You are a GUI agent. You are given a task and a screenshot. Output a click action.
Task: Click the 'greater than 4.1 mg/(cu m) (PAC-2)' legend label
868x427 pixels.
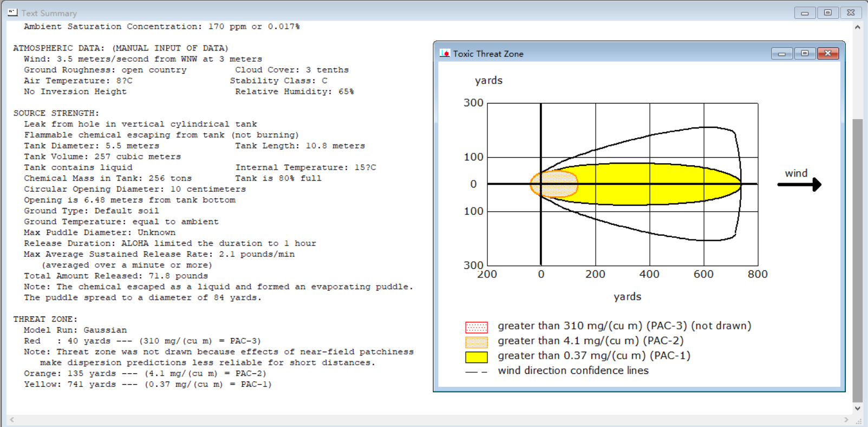tap(591, 341)
